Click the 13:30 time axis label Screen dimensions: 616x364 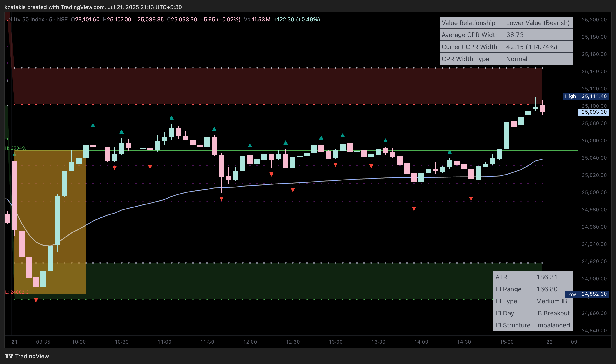point(378,342)
